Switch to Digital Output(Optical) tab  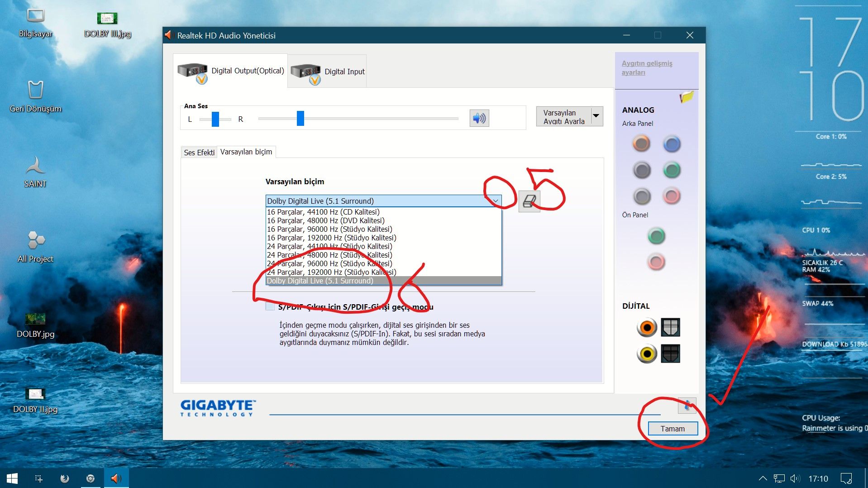[x=230, y=71]
